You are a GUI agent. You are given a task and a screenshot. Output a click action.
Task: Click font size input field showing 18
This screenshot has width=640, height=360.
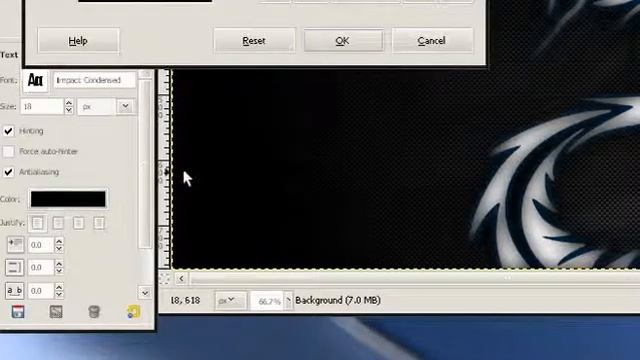click(x=42, y=107)
